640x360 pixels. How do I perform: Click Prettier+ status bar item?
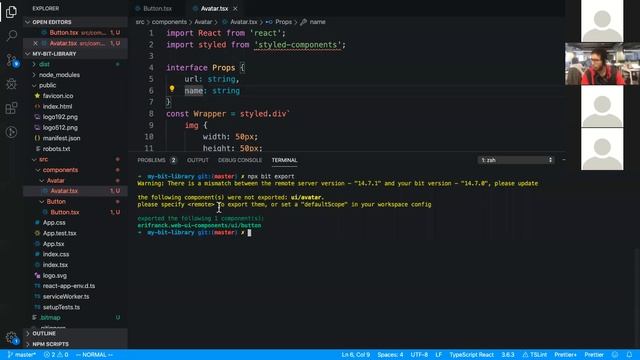(565, 355)
